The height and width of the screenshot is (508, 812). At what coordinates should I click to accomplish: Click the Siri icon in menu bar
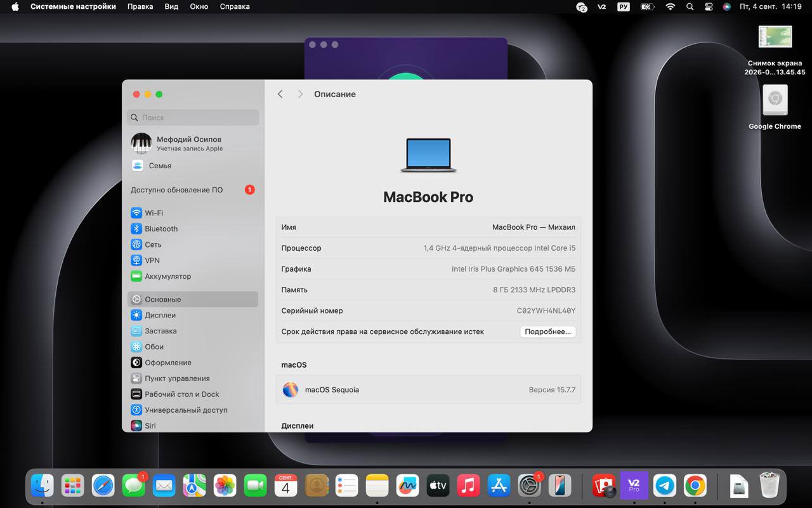[x=727, y=6]
